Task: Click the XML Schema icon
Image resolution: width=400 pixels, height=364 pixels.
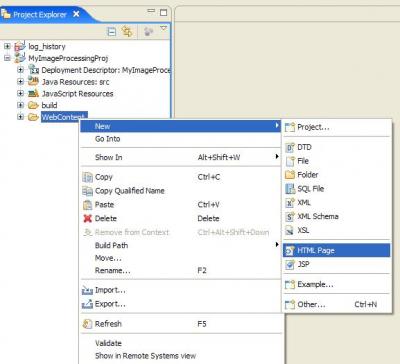Action: pos(290,216)
